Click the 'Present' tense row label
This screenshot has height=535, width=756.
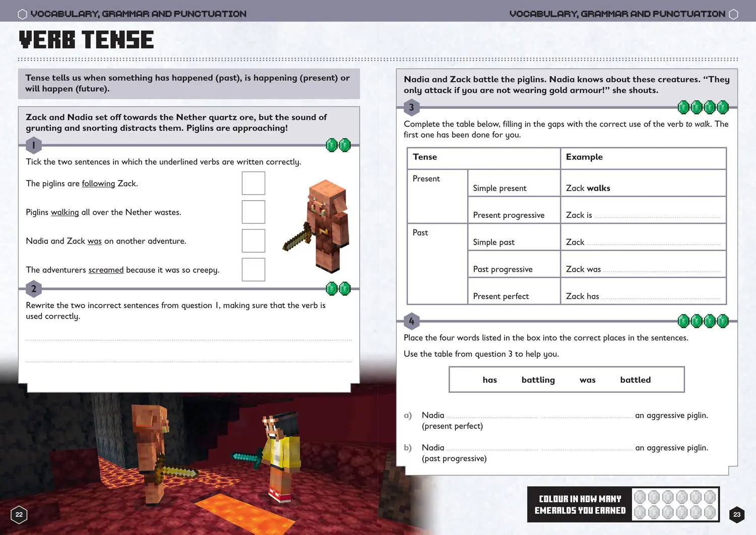click(x=426, y=179)
